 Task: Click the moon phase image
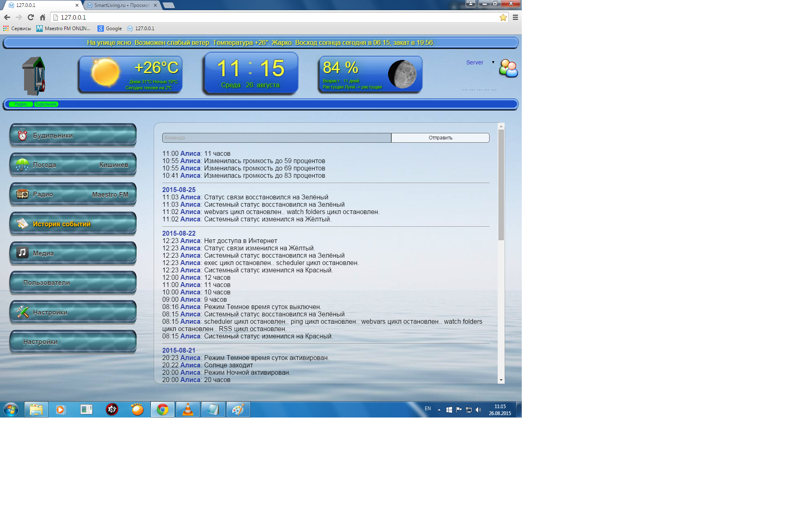pyautogui.click(x=402, y=74)
